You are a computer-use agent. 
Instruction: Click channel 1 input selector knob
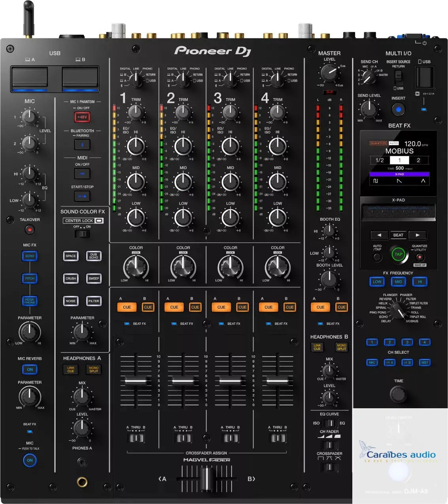pos(136,80)
